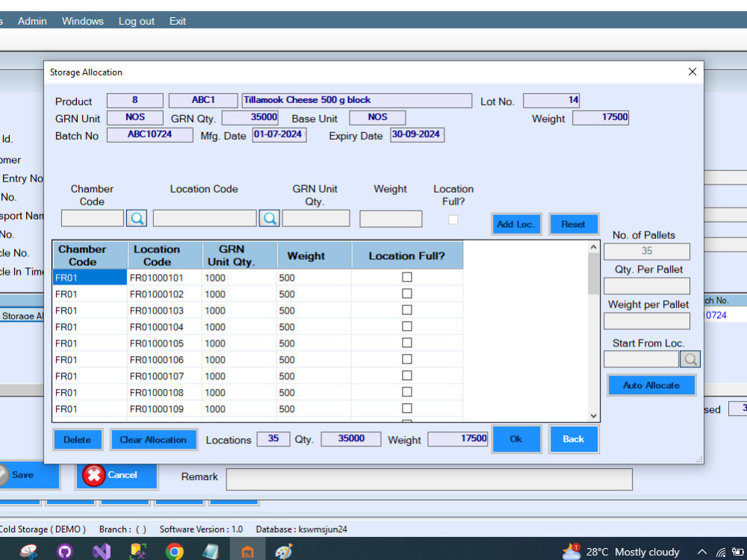This screenshot has width=747, height=560.
Task: Select location cell FR01000105
Action: (164, 343)
